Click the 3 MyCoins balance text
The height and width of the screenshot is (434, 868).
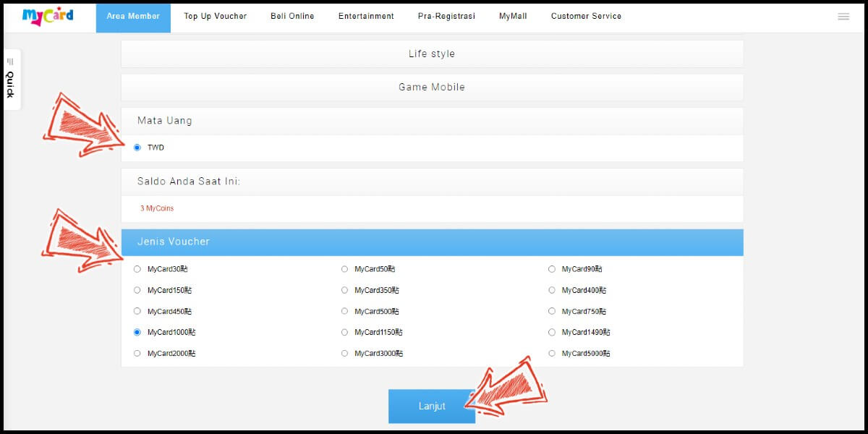pos(157,208)
